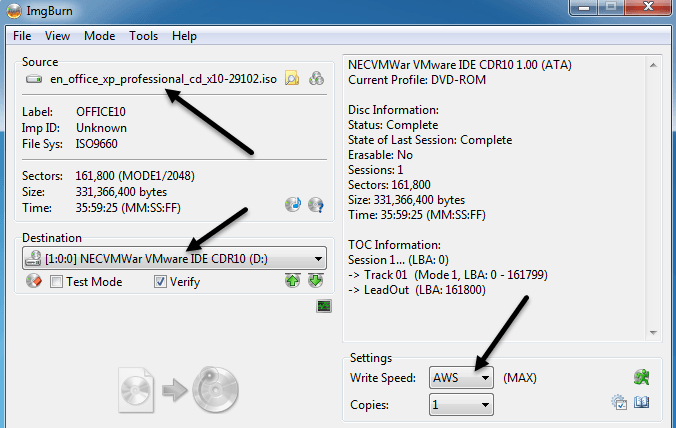This screenshot has height=428, width=676.
Task: Uncheck the Verify checkbox
Action: (160, 282)
